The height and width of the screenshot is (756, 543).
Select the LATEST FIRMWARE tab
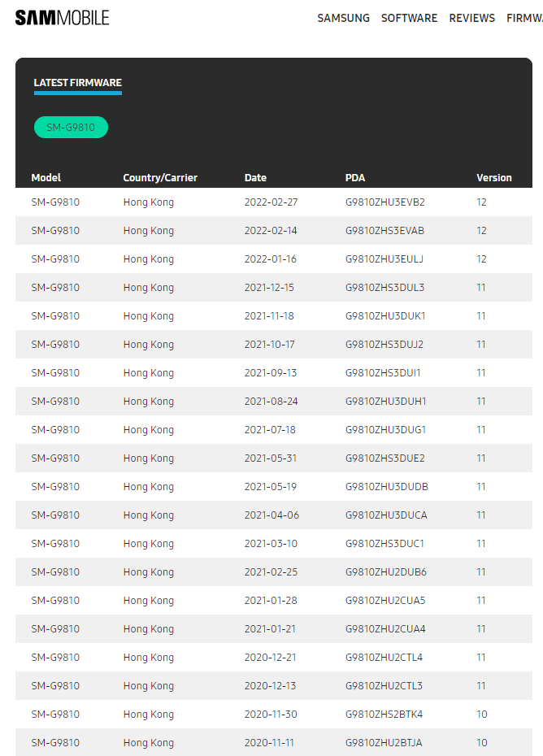coord(78,83)
